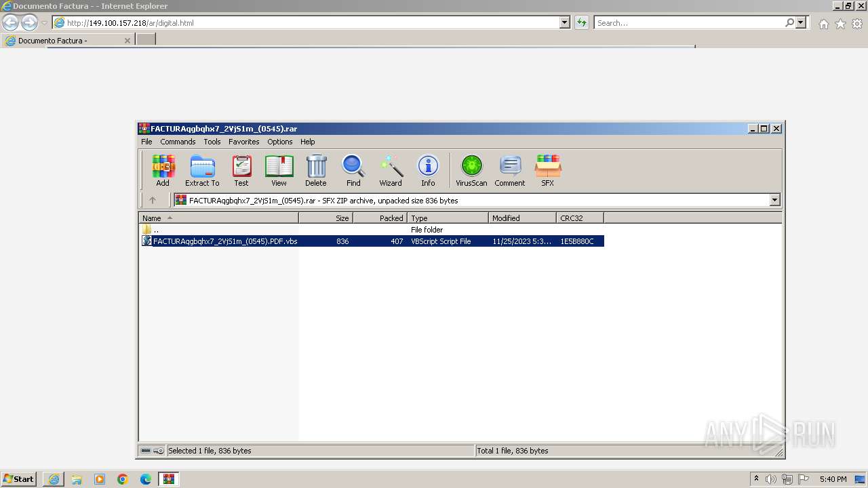Open the View toolbar icon

(279, 171)
